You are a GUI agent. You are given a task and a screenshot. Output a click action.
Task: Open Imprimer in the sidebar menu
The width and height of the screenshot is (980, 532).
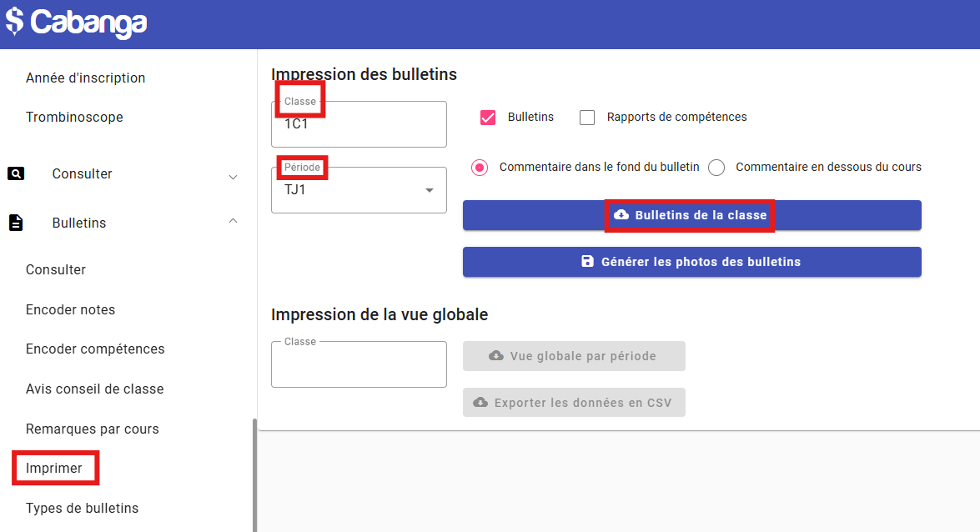54,468
